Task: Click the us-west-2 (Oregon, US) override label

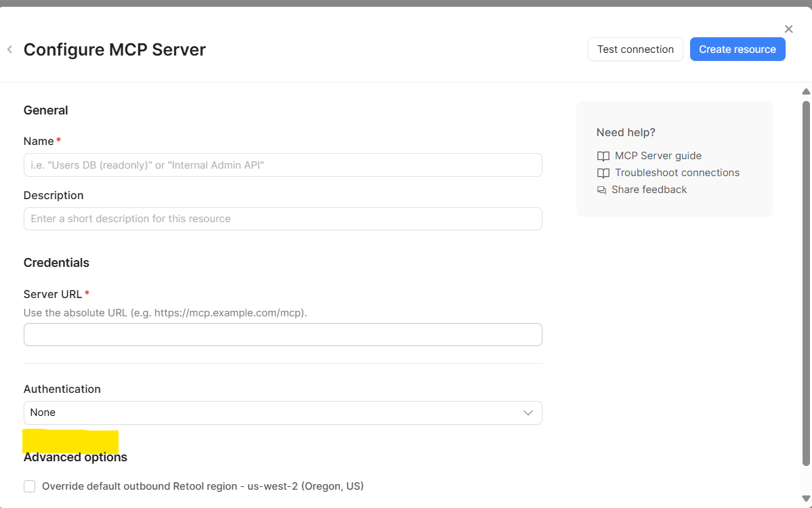Action: coord(202,486)
